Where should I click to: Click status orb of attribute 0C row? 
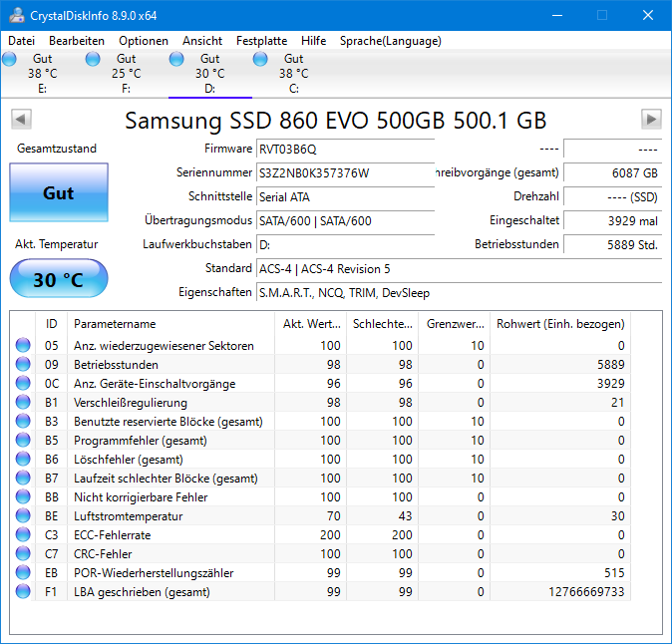(23, 383)
